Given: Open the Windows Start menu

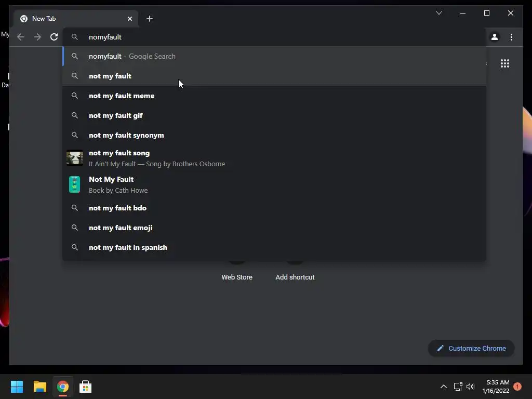Looking at the screenshot, I should pyautogui.click(x=17, y=387).
